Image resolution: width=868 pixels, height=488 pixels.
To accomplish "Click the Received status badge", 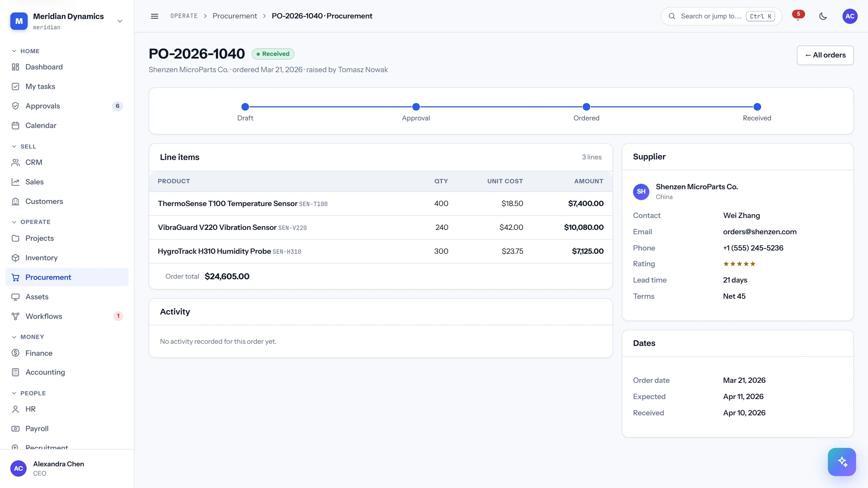I will click(273, 54).
